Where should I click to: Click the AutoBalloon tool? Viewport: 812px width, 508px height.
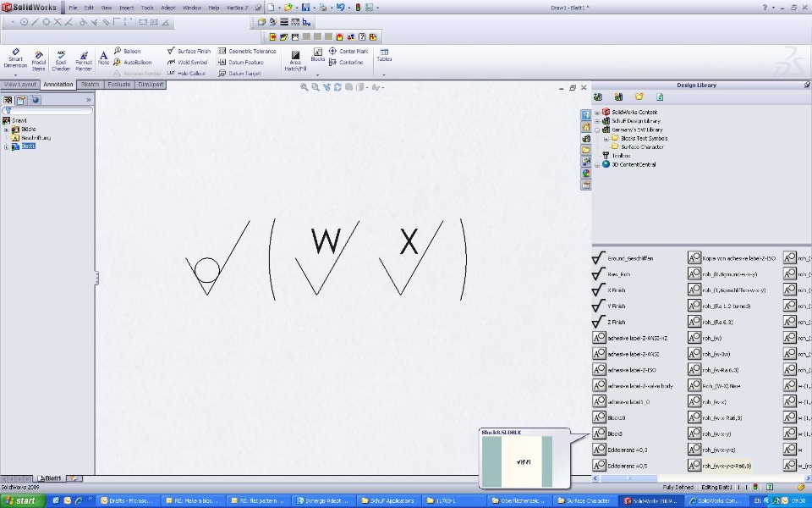pyautogui.click(x=132, y=62)
